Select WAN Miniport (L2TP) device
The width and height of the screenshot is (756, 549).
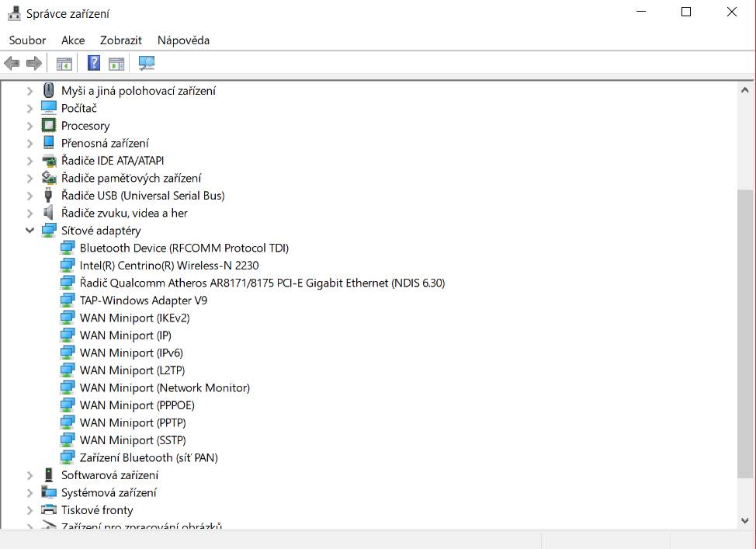[x=132, y=370]
